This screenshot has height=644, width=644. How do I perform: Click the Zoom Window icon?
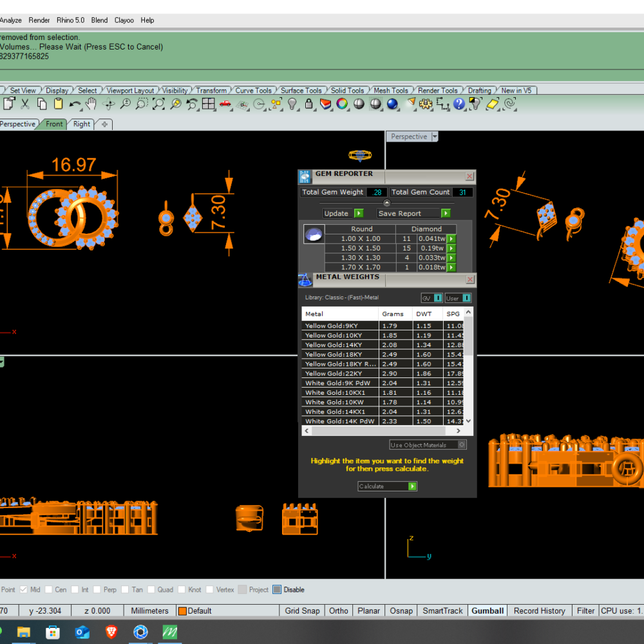pos(142,104)
